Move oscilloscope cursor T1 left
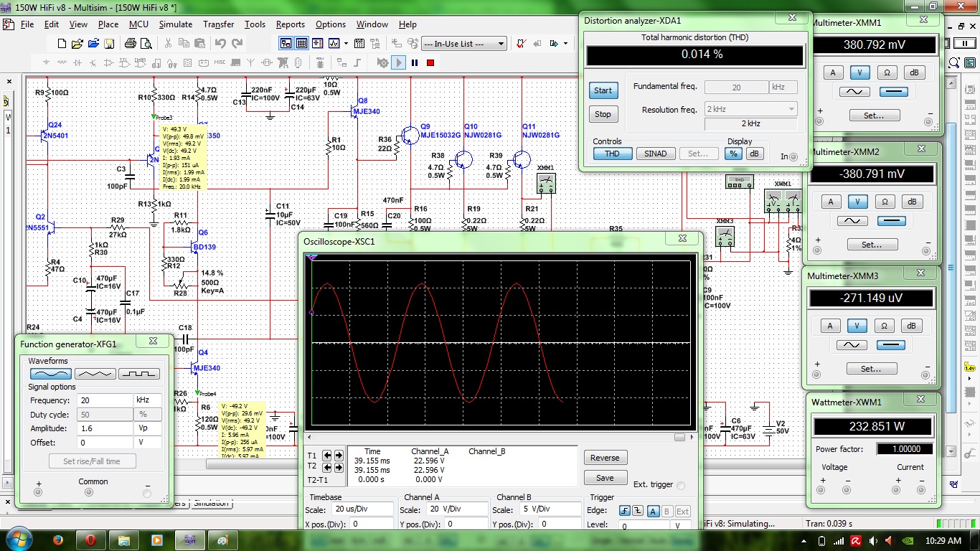980x551 pixels. click(327, 456)
